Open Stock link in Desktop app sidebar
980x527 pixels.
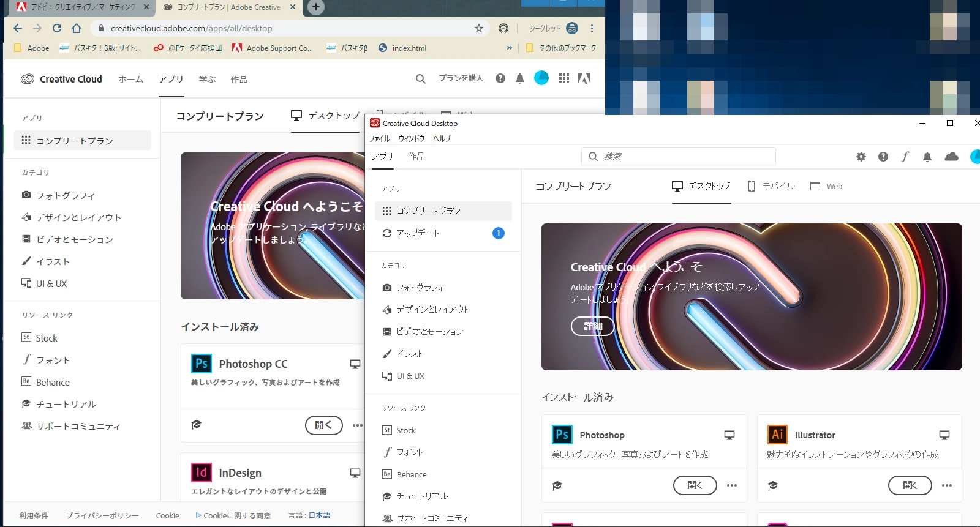pos(443,430)
